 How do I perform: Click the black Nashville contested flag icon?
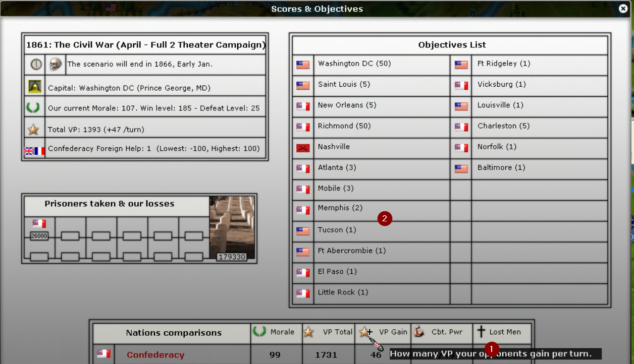pos(303,148)
